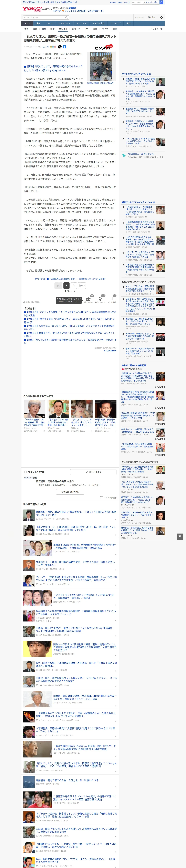This screenshot has width=186, height=868.
Task: Select the スポーツ category
Action: click(76, 29)
